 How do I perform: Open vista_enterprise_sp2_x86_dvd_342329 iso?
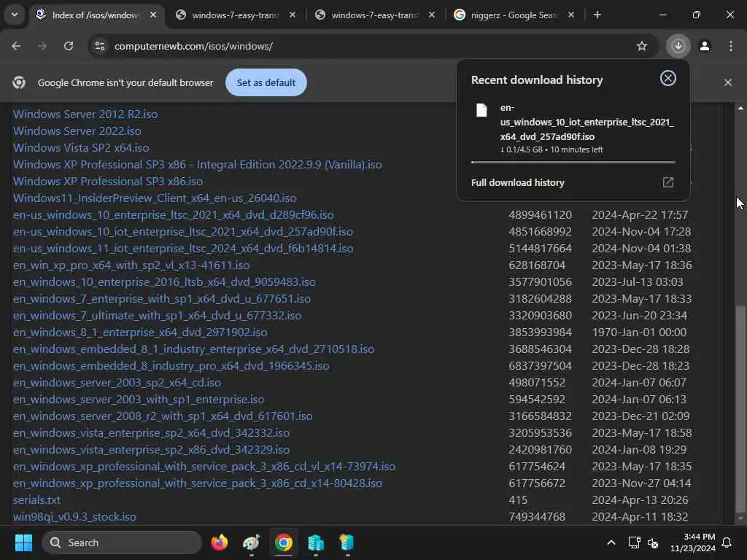(151, 449)
